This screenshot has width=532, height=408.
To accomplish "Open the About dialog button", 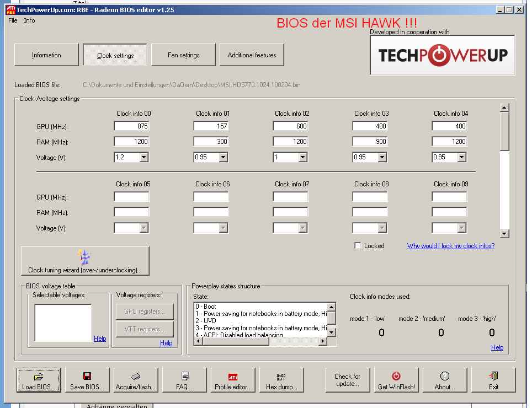I will point(444,380).
